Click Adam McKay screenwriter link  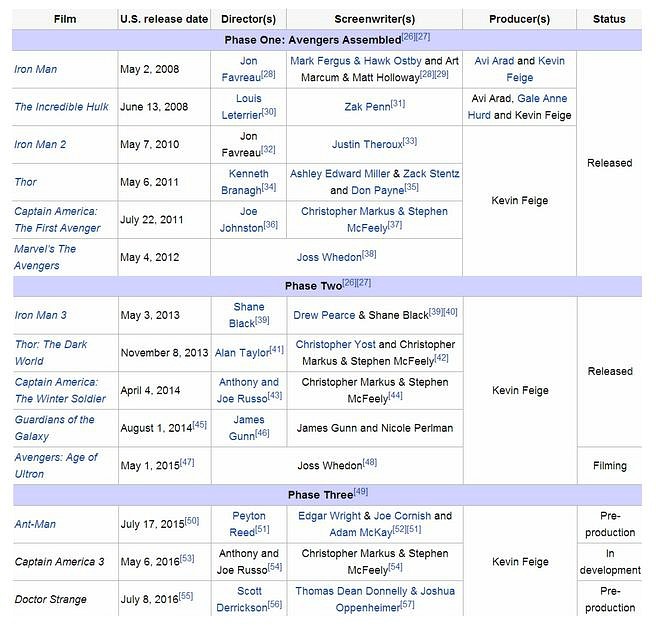361,532
